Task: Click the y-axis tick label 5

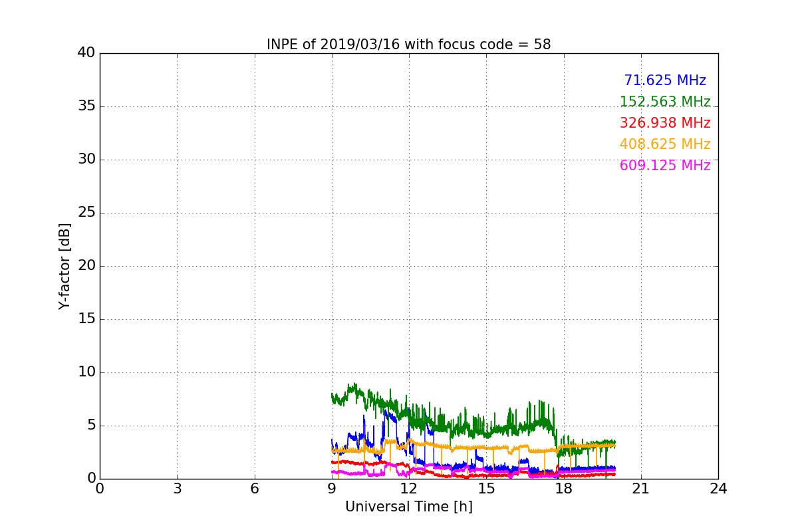Action: click(x=90, y=426)
